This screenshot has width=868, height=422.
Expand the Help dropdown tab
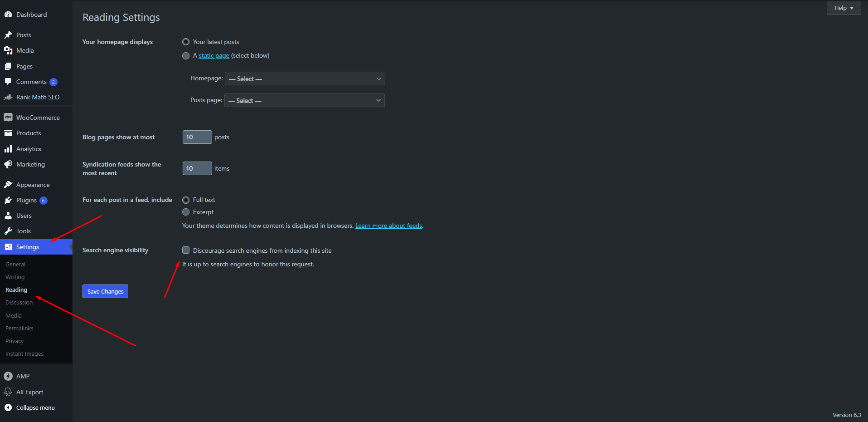844,8
